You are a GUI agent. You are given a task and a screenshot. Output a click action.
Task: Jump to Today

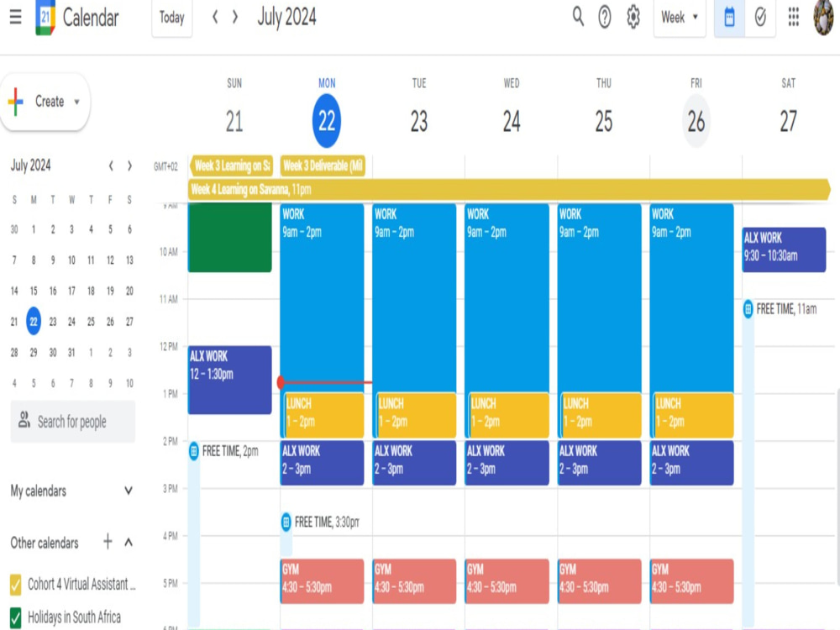172,18
